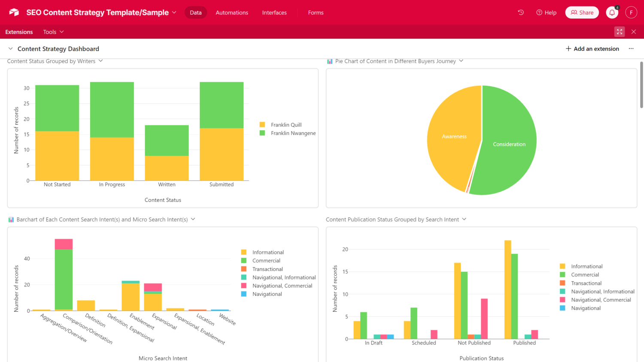Close the extensions panel
Screen dimensions: 644x362
pyautogui.click(x=634, y=32)
